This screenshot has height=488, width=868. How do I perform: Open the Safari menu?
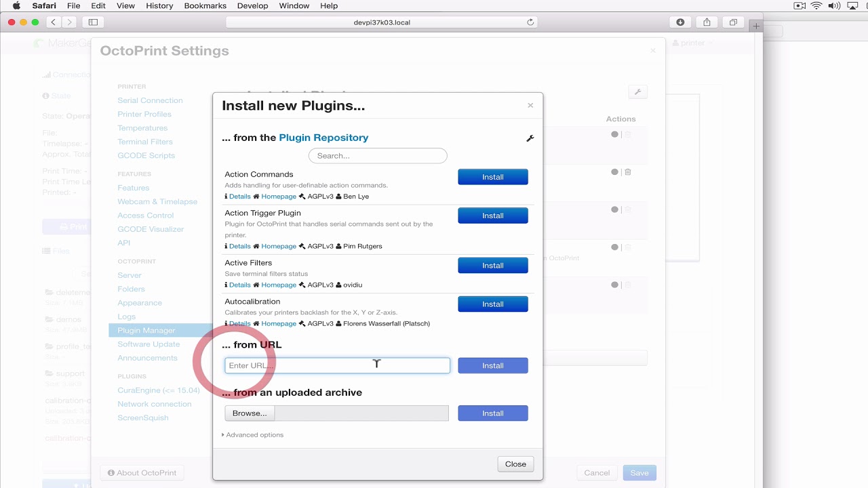(x=44, y=5)
